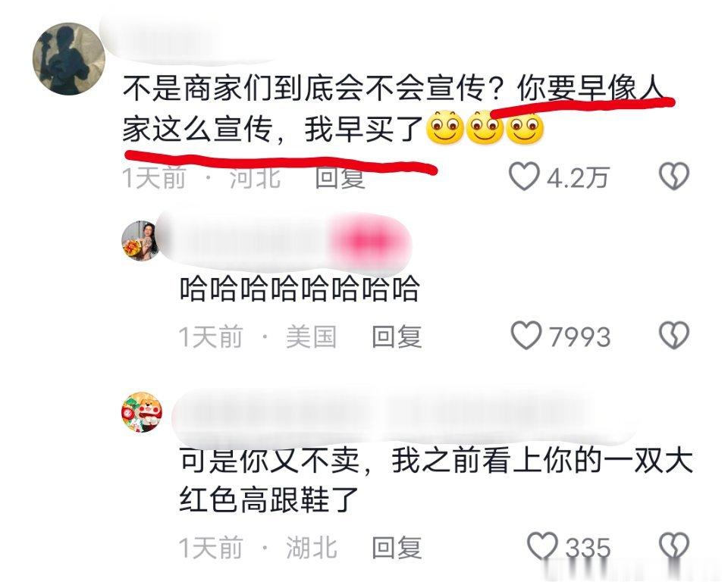Reply to the 湖北 comment about 高跟鞋
Viewport: 728px width, 588px height.
(397, 548)
